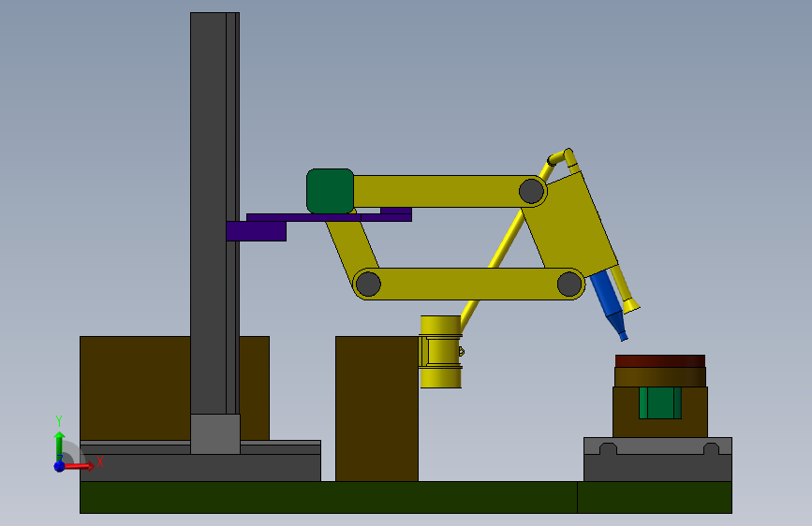Select the long purple horizontal support plate
This screenshot has height=526, width=812.
click(329, 217)
